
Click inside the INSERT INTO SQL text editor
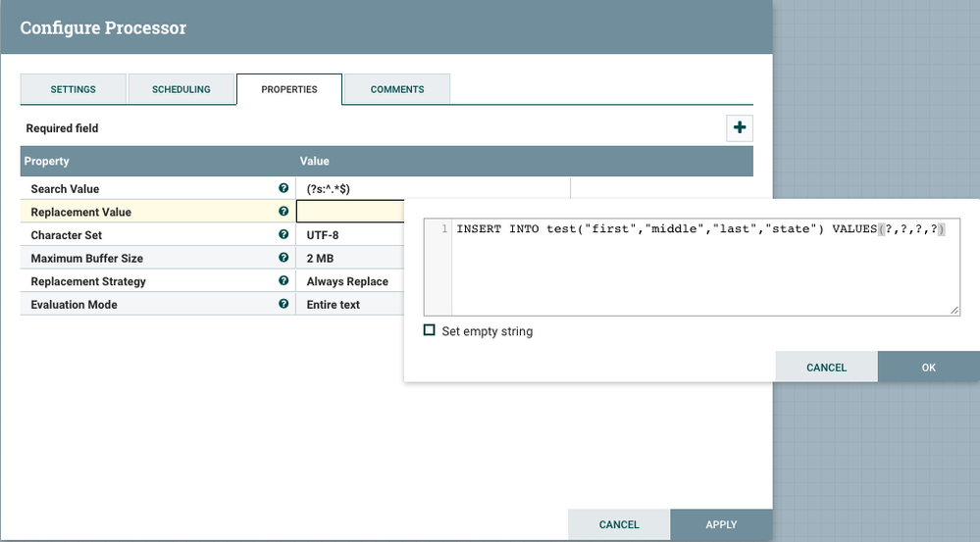click(x=704, y=270)
